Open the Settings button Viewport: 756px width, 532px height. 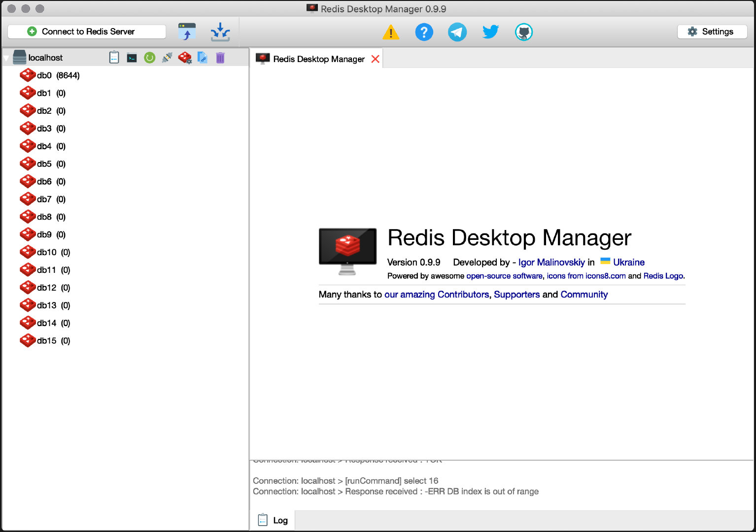click(x=712, y=32)
